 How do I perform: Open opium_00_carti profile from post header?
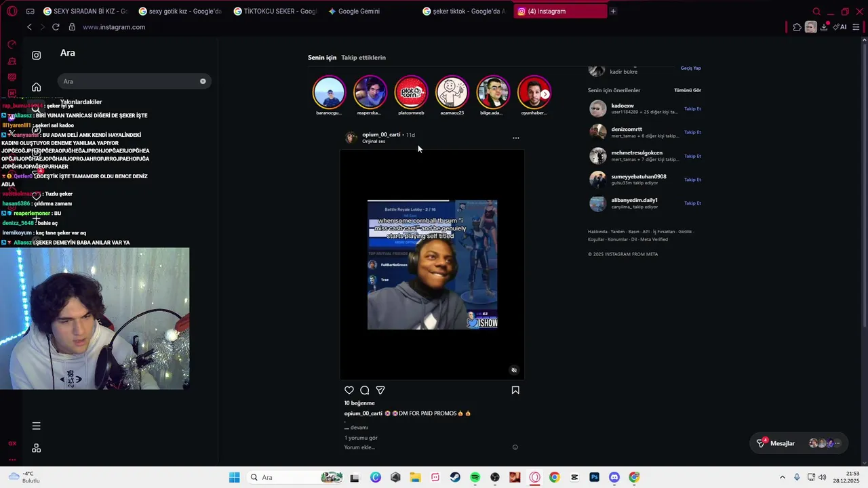(381, 135)
